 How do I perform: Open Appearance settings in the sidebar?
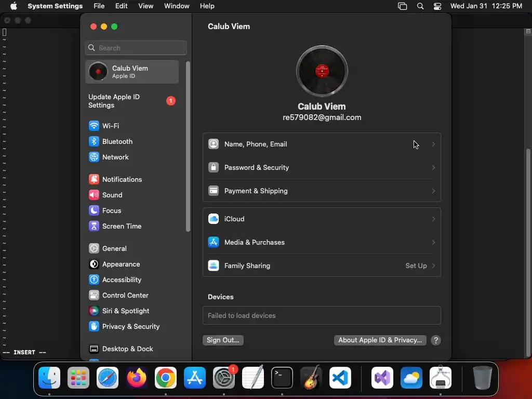[x=132, y=264]
